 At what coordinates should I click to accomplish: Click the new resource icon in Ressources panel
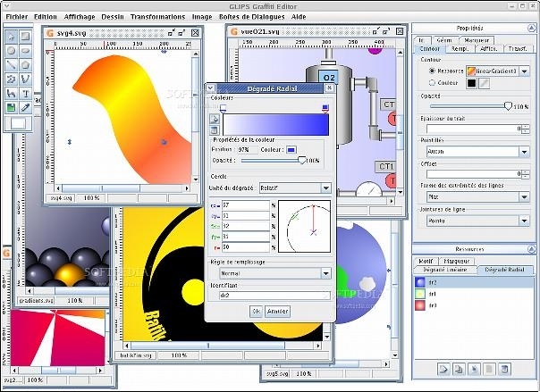pos(443,370)
